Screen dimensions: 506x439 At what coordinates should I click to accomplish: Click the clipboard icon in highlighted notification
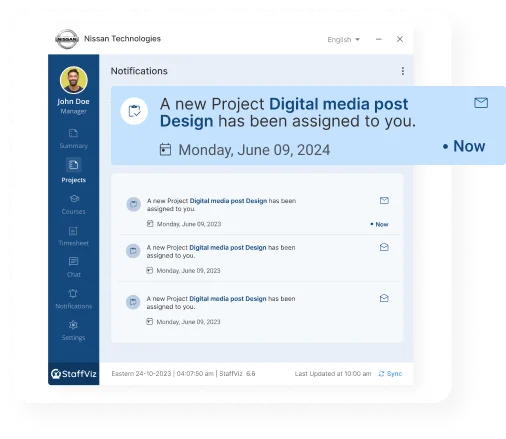pyautogui.click(x=134, y=111)
